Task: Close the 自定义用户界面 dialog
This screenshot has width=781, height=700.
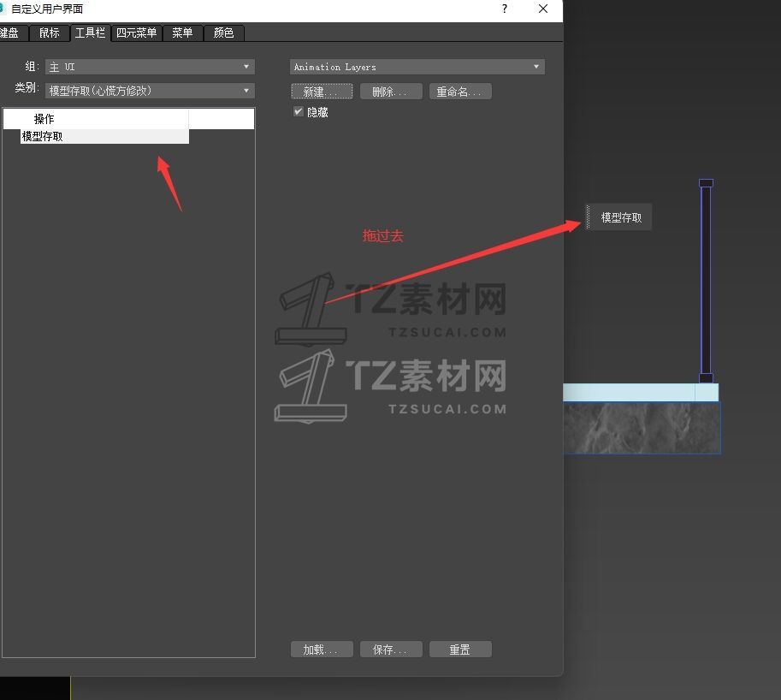Action: [x=543, y=9]
